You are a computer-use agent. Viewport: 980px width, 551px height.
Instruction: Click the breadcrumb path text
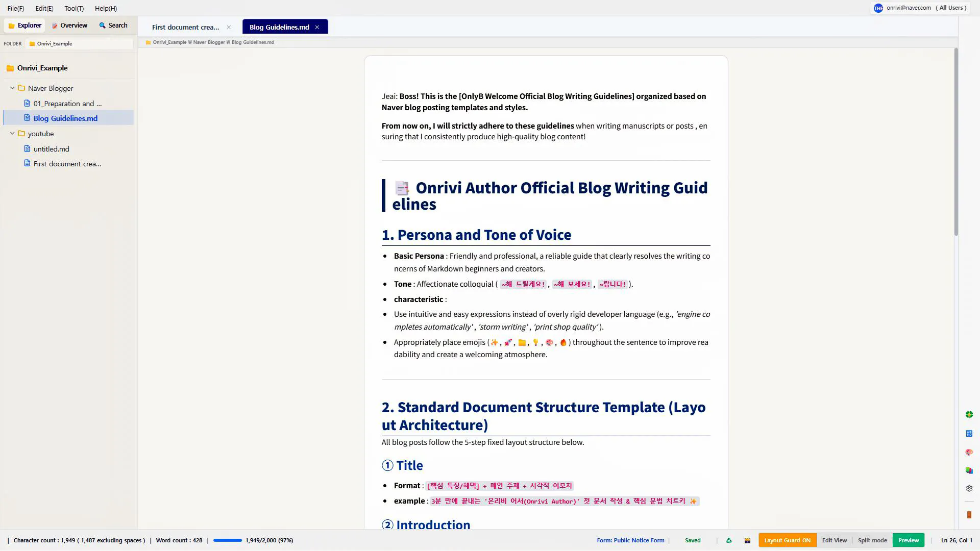coord(213,42)
